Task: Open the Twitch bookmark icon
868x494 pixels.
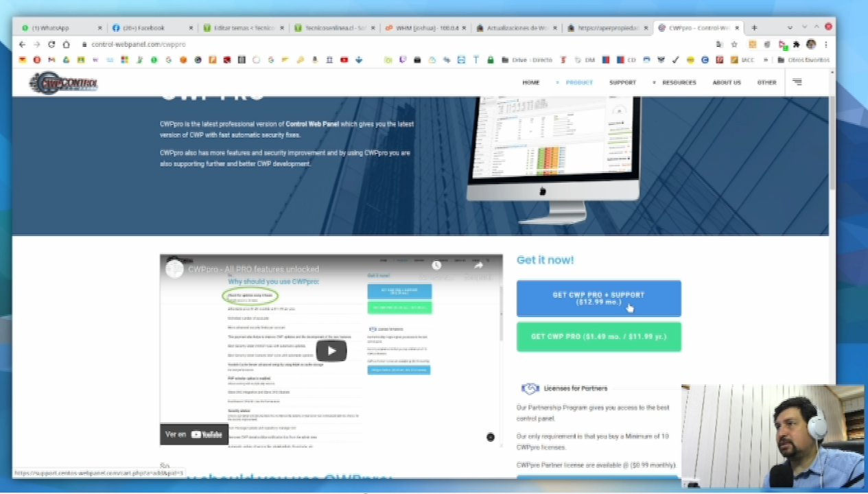Action: [x=402, y=60]
